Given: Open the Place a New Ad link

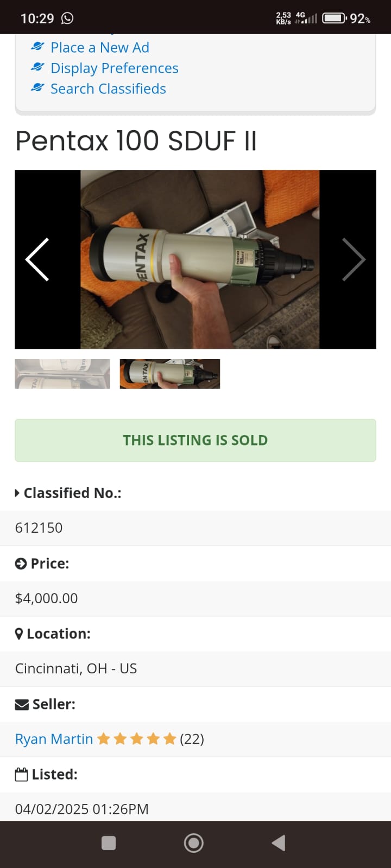Looking at the screenshot, I should coord(100,47).
